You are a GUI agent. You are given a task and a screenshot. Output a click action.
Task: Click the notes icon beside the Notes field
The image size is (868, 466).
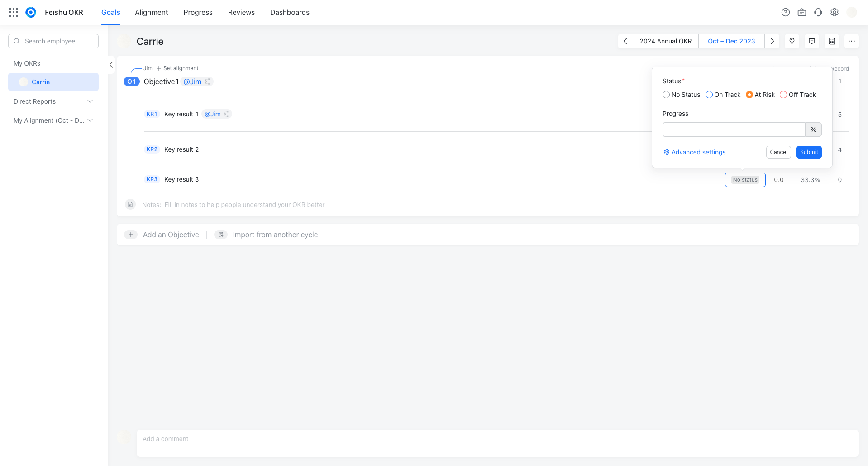[x=130, y=204]
